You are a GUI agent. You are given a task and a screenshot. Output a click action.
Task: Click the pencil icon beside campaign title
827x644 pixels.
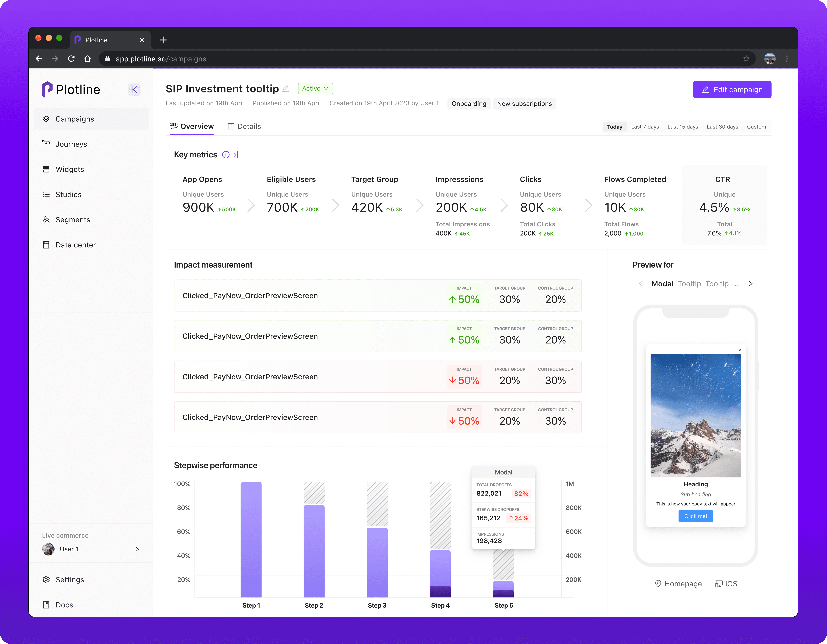click(x=286, y=89)
